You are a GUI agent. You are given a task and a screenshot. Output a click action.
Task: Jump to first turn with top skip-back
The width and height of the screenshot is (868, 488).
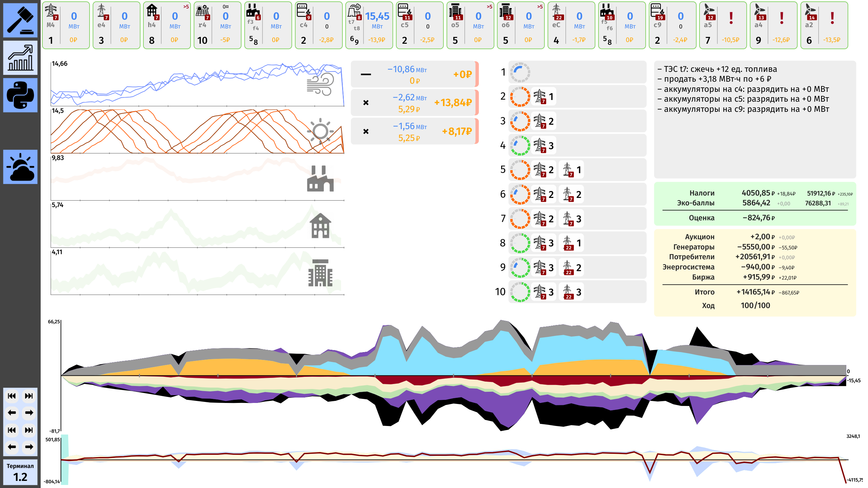pos(12,396)
